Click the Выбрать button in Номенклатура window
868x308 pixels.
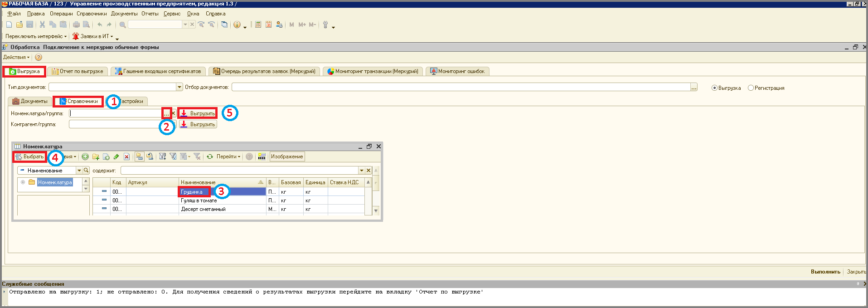point(30,156)
